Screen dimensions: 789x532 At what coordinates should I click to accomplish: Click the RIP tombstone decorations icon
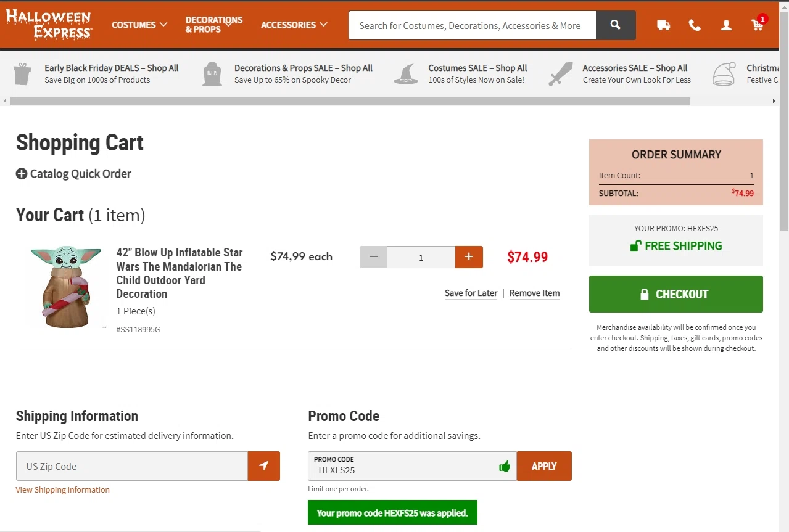pos(212,74)
